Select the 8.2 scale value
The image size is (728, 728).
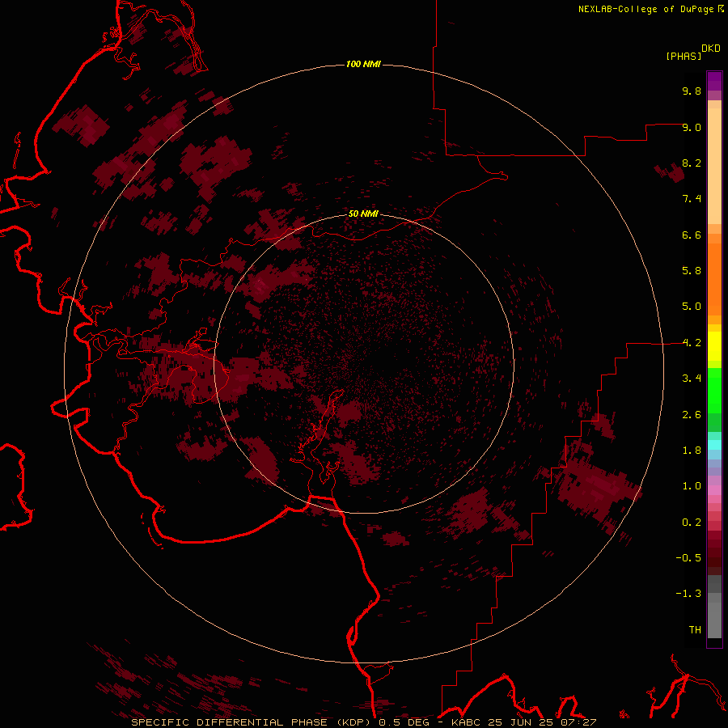pos(692,163)
